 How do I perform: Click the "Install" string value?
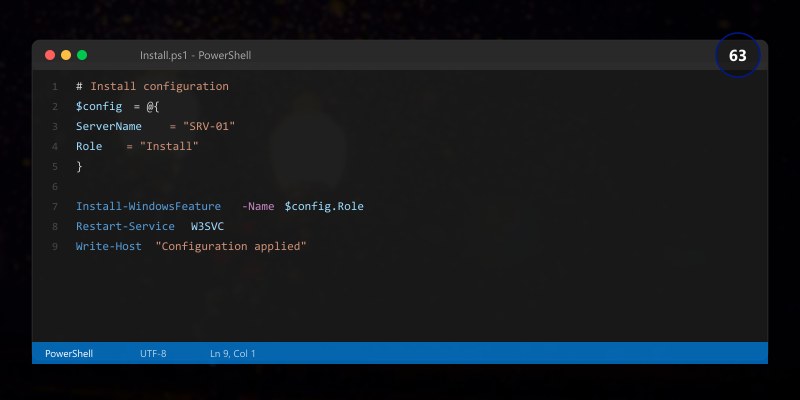click(x=169, y=146)
